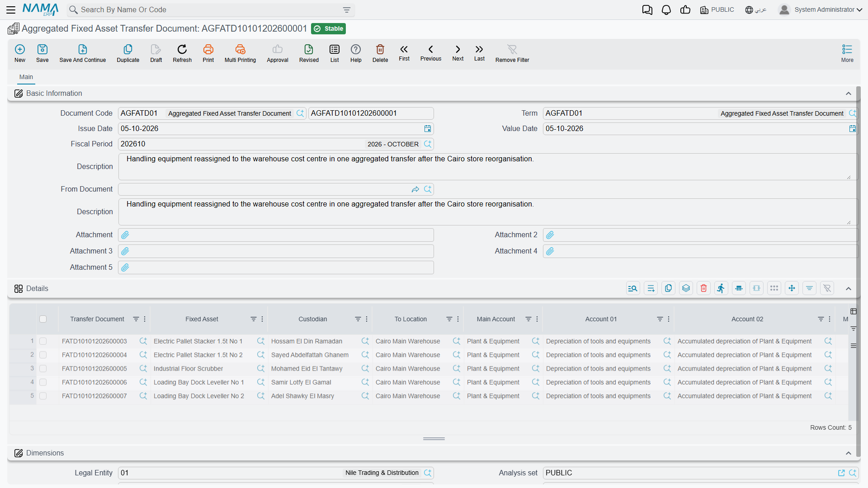Check row 4 checkbox FATD10101202600006
Screen dimensions: 868x488
[x=43, y=382]
